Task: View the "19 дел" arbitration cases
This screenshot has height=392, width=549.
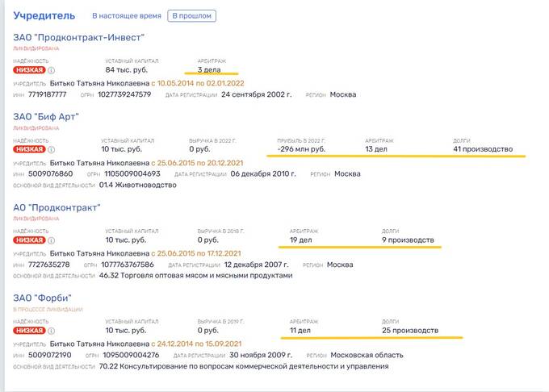Action: [300, 240]
